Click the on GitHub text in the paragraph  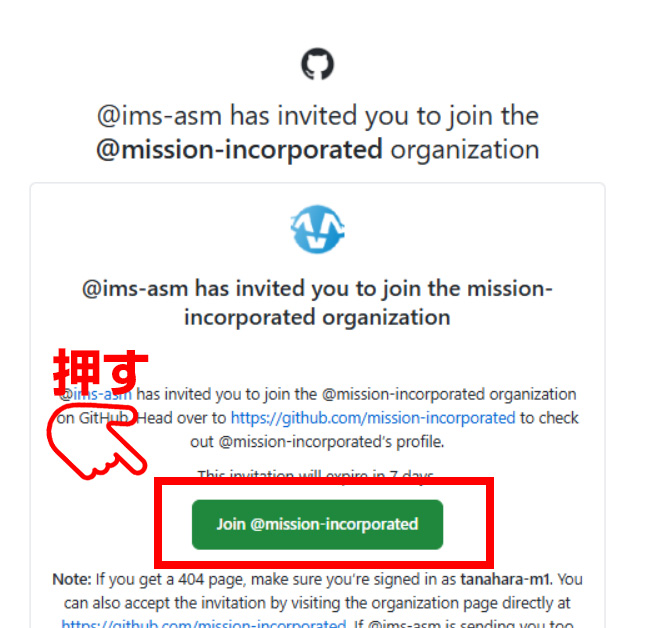(93, 418)
